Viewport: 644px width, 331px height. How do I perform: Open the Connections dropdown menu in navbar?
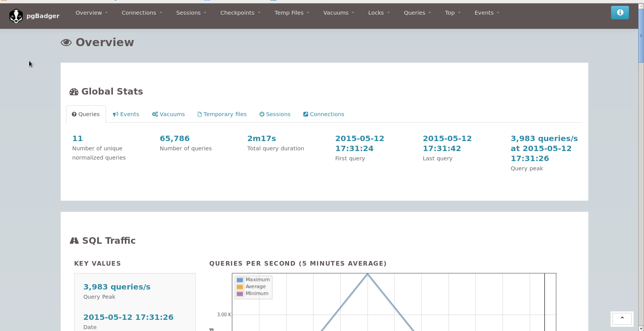(142, 13)
